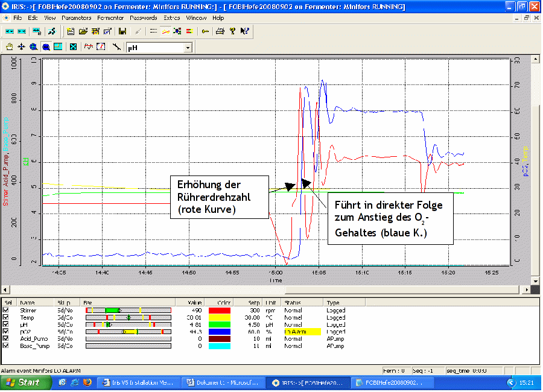Click the open folder icon
This screenshot has width=543, height=392.
click(83, 31)
